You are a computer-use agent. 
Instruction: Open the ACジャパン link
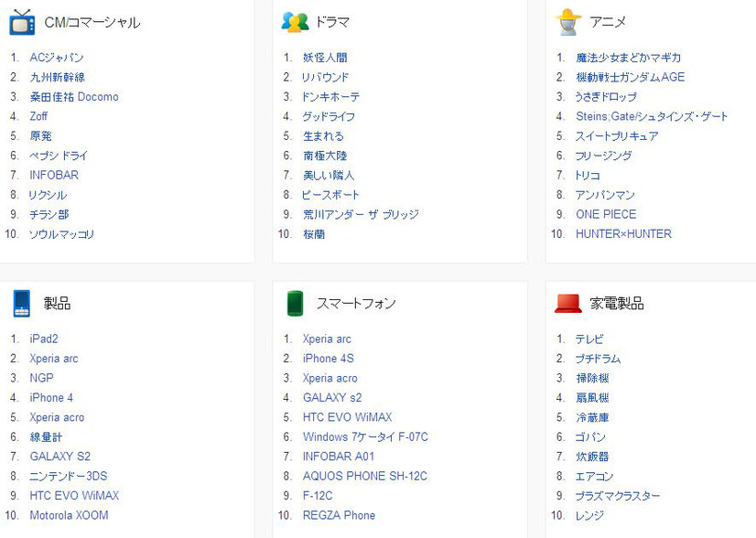tap(57, 58)
